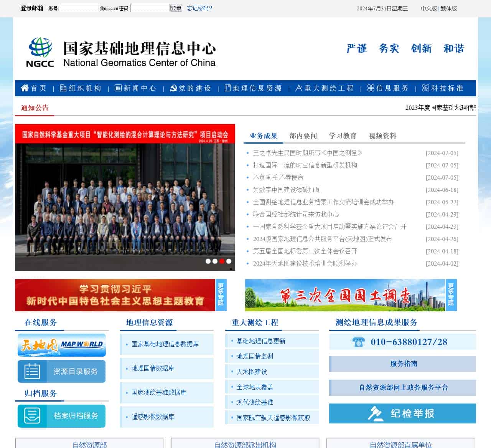Viewport: 491px width, 448px height.
Task: Open 遥感影像数据库 link
Action: [153, 417]
